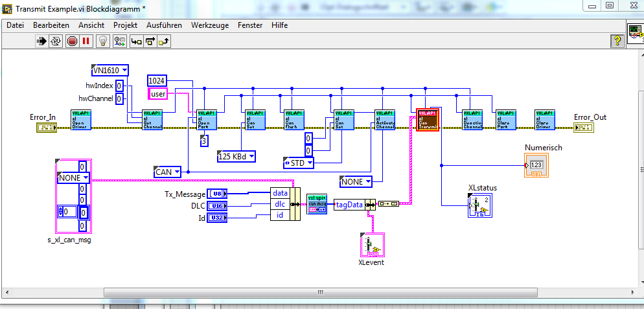The width and height of the screenshot is (644, 309).
Task: Click the user string constant
Action: click(158, 94)
